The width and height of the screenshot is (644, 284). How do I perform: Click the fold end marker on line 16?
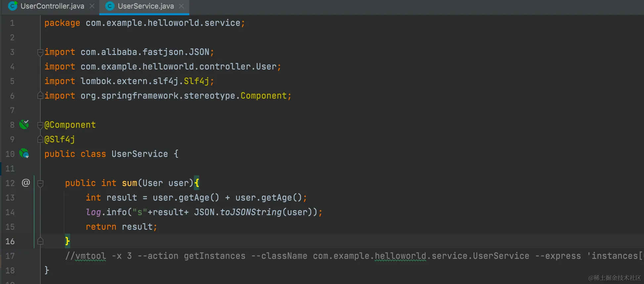tap(40, 241)
